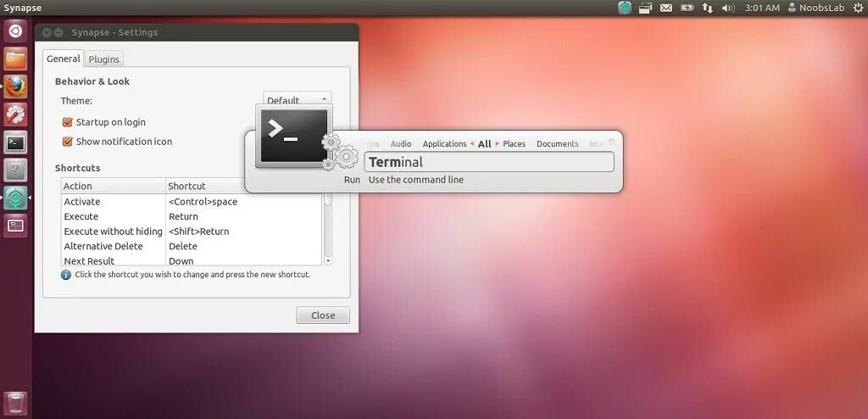Open the network connections indicator

(708, 8)
